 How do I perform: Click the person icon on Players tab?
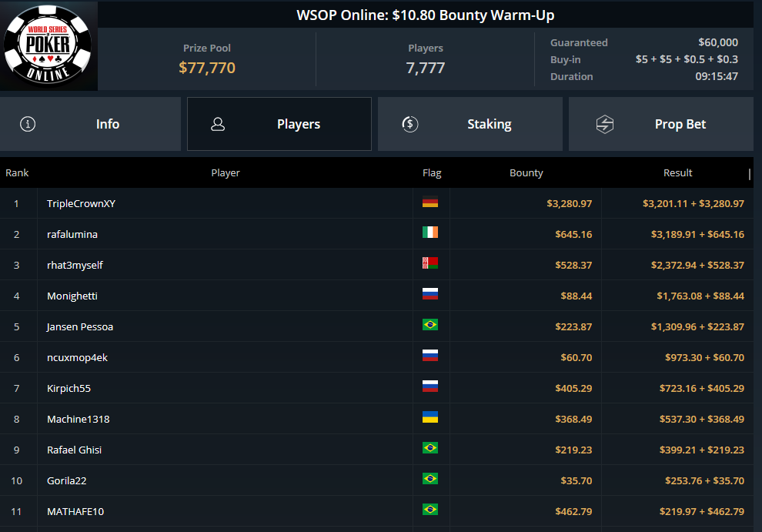click(x=218, y=124)
